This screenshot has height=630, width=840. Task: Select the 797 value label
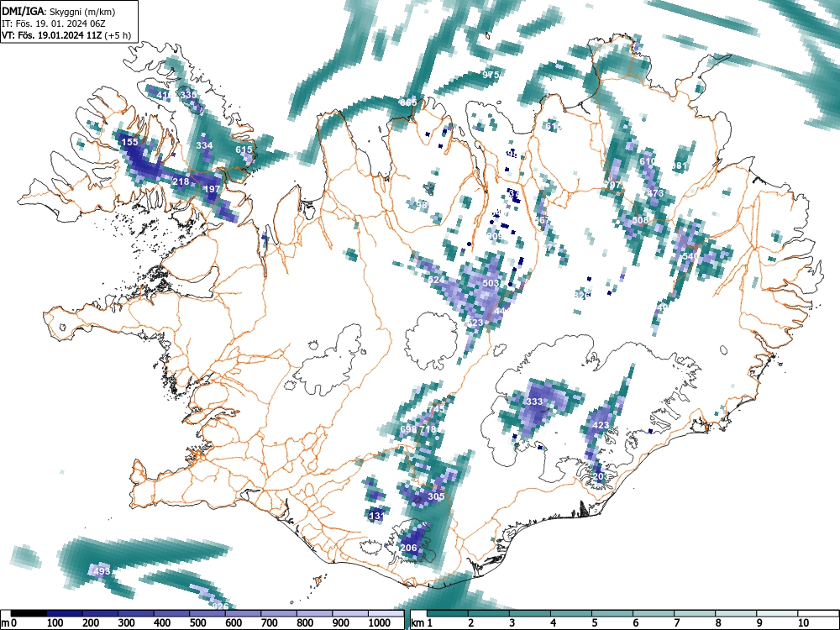pos(612,185)
